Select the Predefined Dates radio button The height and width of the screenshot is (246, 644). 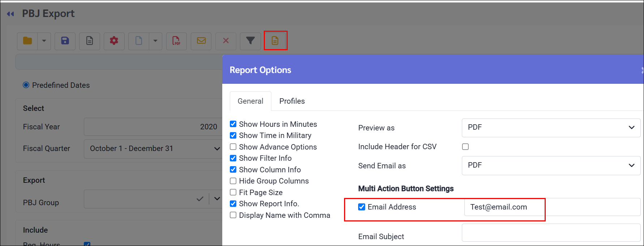(26, 85)
